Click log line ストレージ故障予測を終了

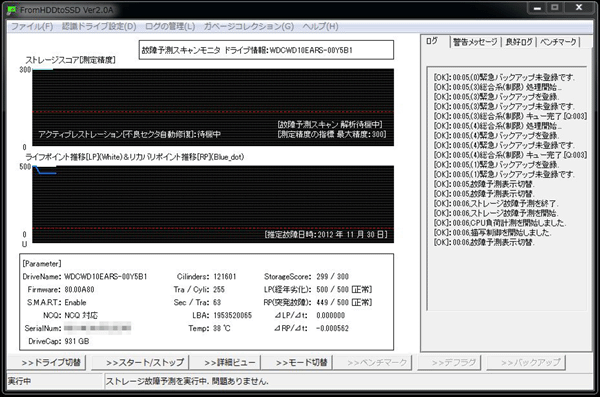coord(496,203)
